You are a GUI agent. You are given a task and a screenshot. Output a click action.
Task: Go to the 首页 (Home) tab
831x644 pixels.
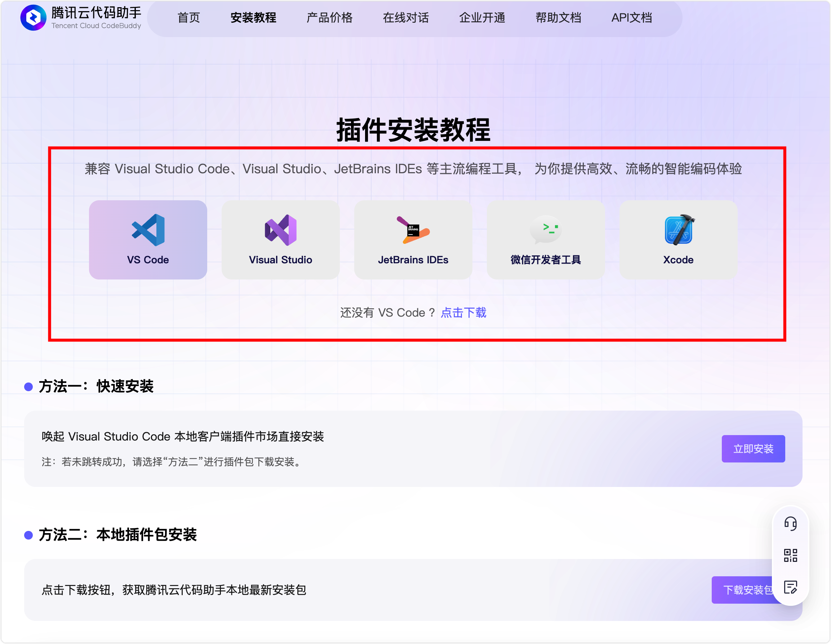(x=189, y=18)
